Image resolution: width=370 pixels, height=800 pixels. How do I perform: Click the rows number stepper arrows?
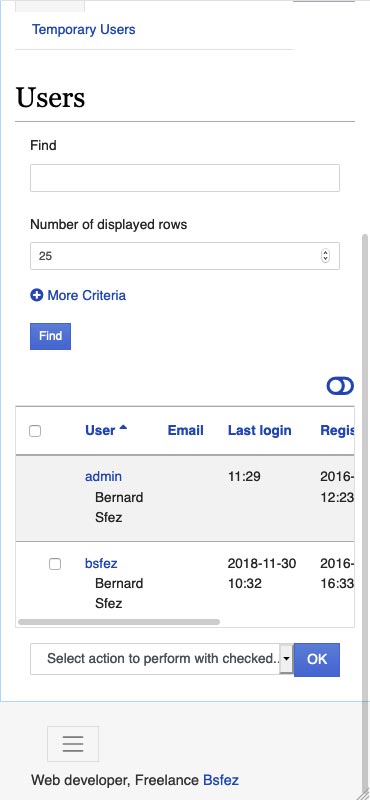point(326,256)
